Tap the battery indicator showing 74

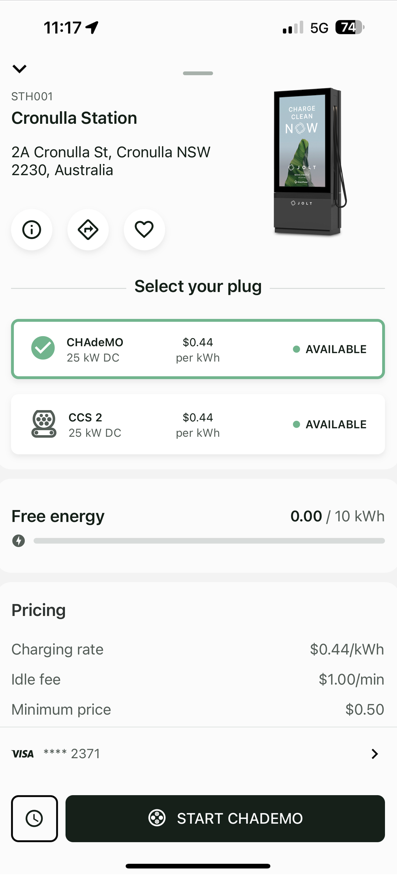point(350,27)
